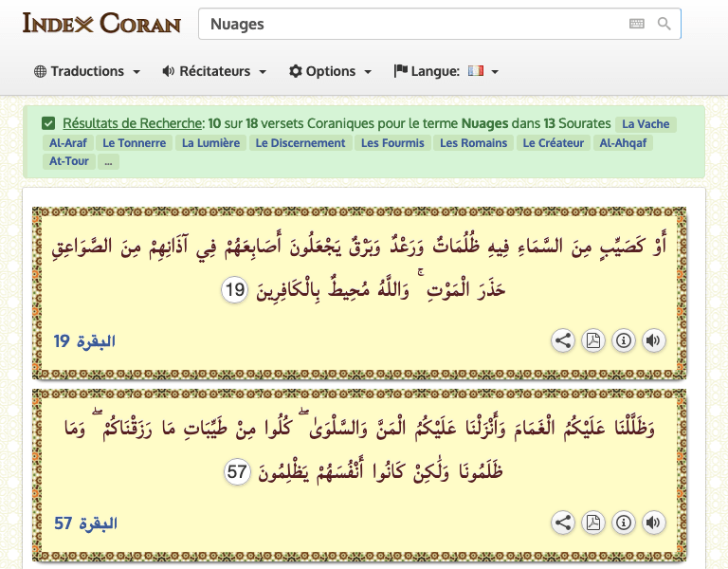Viewport: 728px width, 569px height.
Task: Play audio recitation of verse 19
Action: (653, 340)
